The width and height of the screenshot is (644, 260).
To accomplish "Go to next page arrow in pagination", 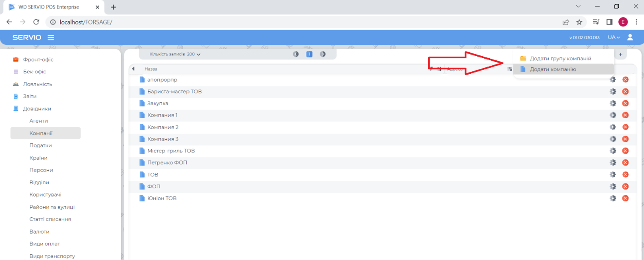I will tap(323, 54).
